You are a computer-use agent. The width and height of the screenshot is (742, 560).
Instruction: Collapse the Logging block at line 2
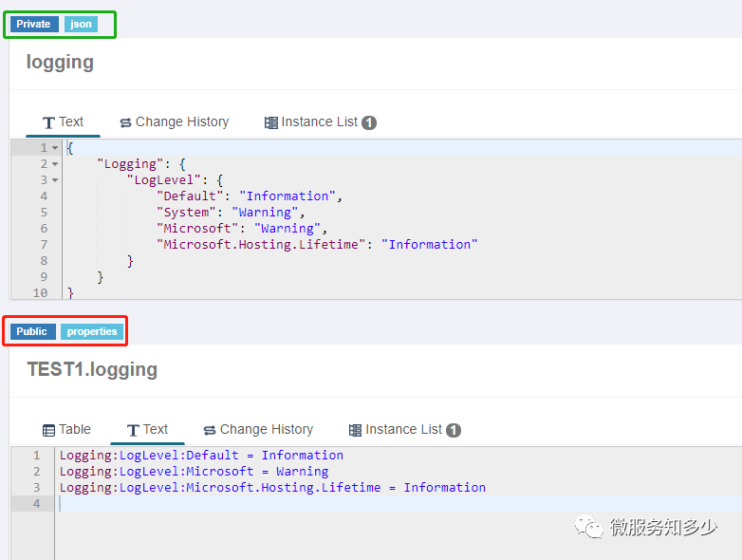(x=55, y=164)
